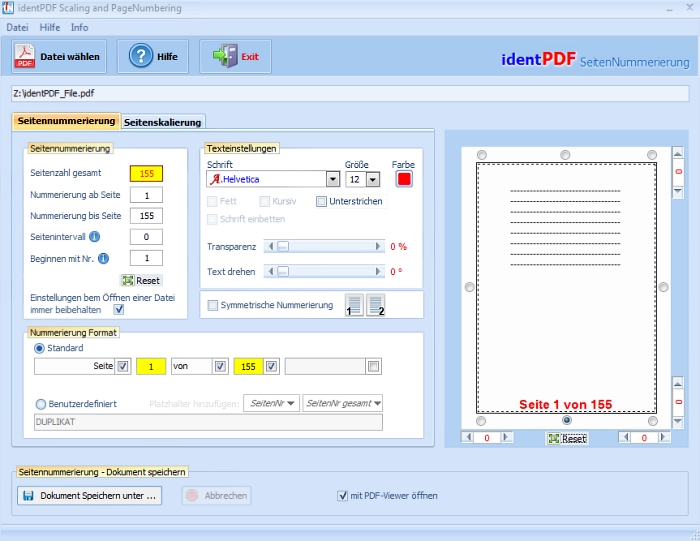Click the red Farbe color swatch
The width and height of the screenshot is (700, 541).
click(x=404, y=179)
